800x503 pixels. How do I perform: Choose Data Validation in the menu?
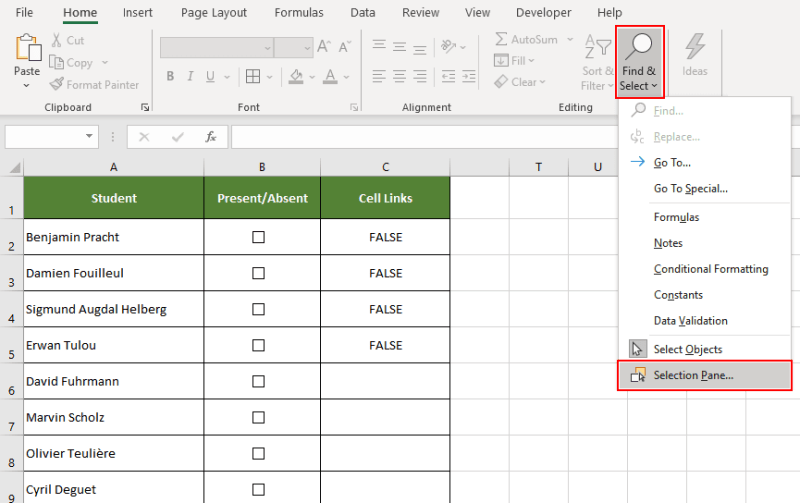coord(705,320)
